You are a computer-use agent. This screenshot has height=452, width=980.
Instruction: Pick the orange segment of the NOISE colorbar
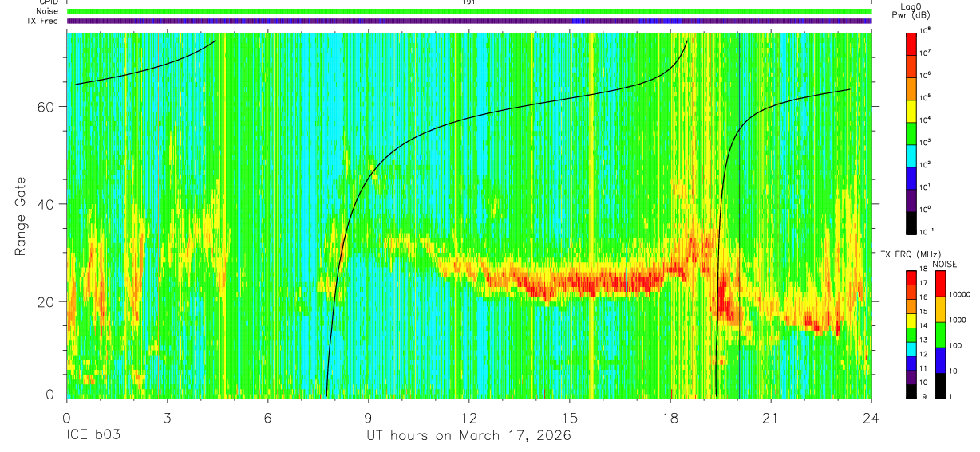pos(939,309)
